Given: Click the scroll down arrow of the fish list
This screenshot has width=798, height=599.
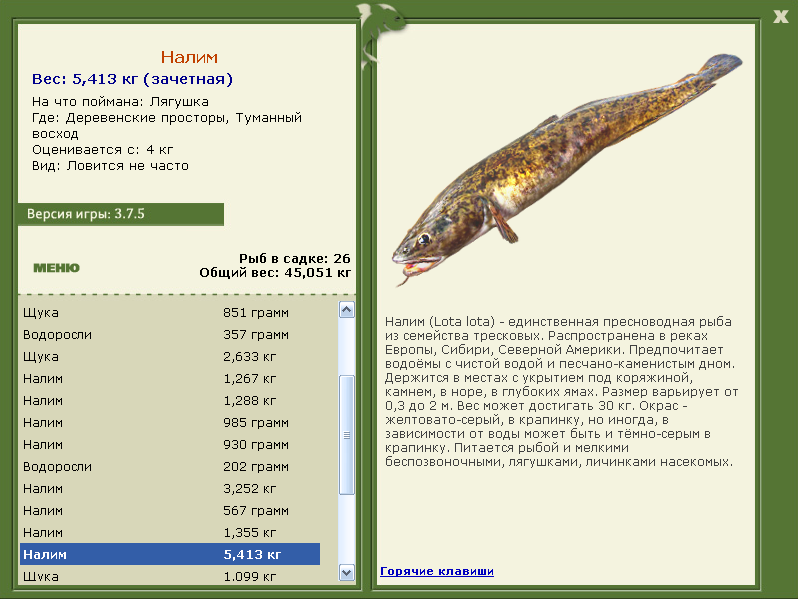Looking at the screenshot, I should coord(347,573).
